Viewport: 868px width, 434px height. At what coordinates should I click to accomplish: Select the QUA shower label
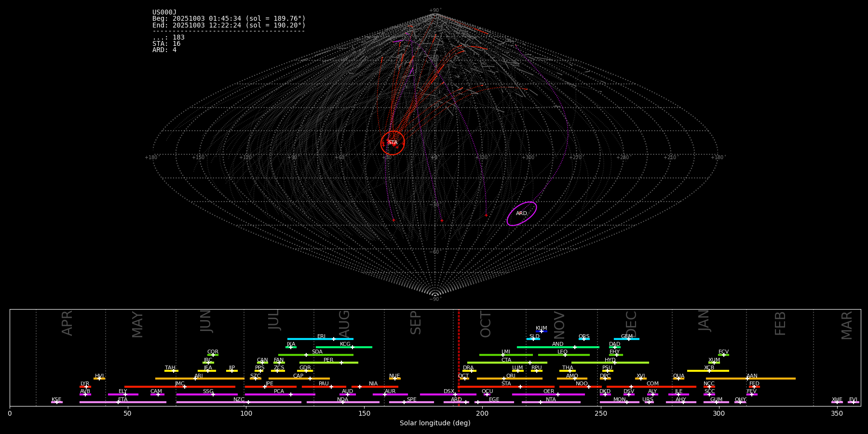coord(679,376)
